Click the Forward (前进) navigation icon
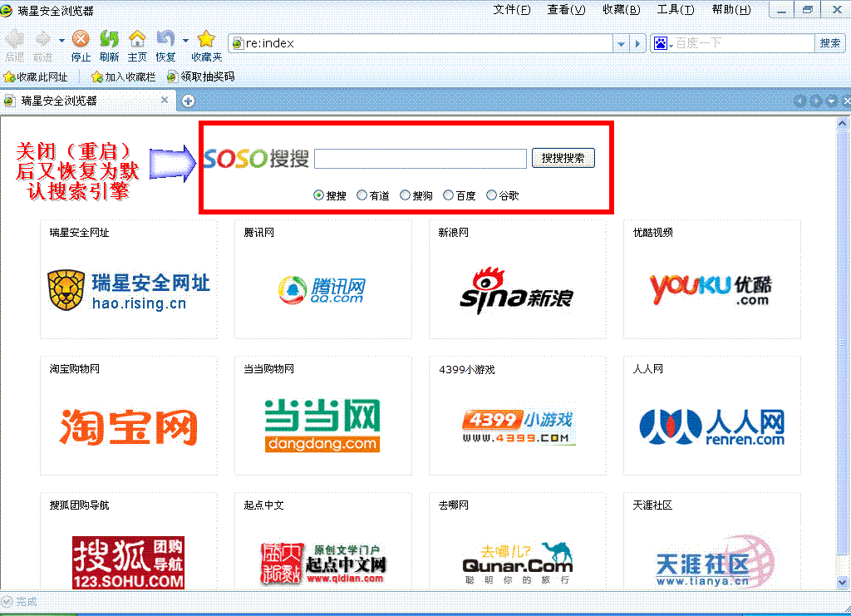 [x=42, y=39]
